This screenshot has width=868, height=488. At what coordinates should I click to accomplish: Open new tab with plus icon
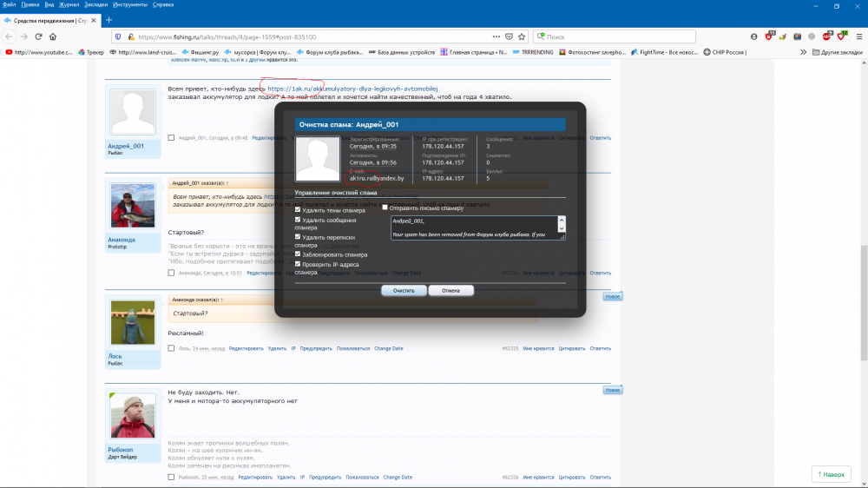[108, 19]
